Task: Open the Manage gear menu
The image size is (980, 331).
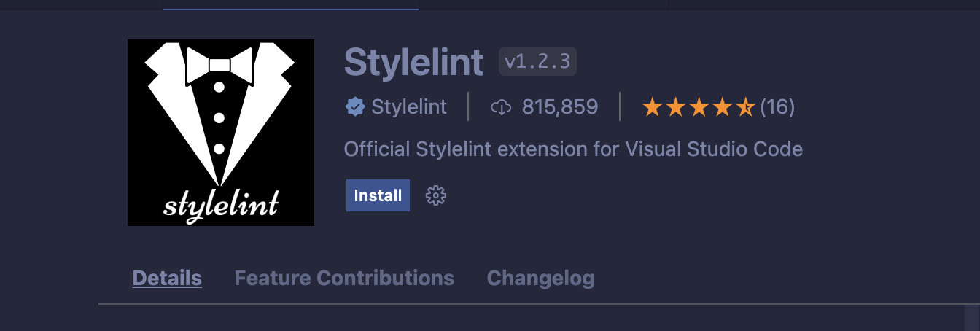Action: 435,195
